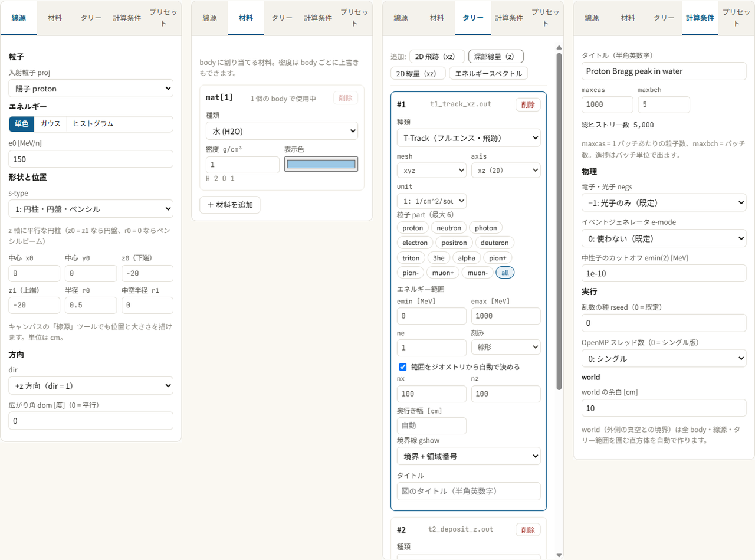
Task: Open the axis xz (2D) dropdown
Action: click(506, 170)
